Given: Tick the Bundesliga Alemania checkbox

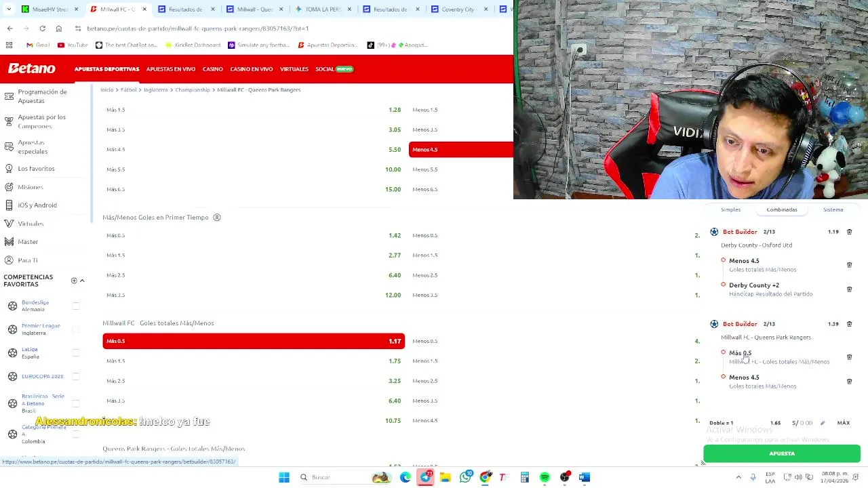Looking at the screenshot, I should coord(76,306).
